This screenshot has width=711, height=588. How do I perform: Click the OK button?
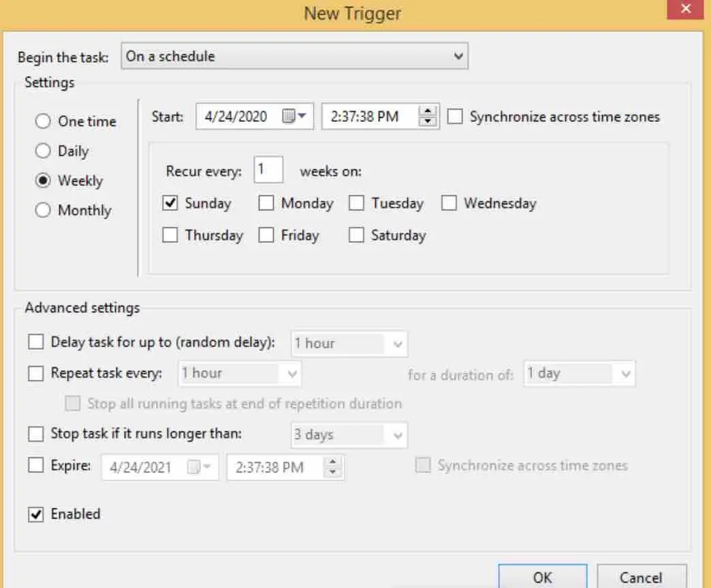[543, 576]
